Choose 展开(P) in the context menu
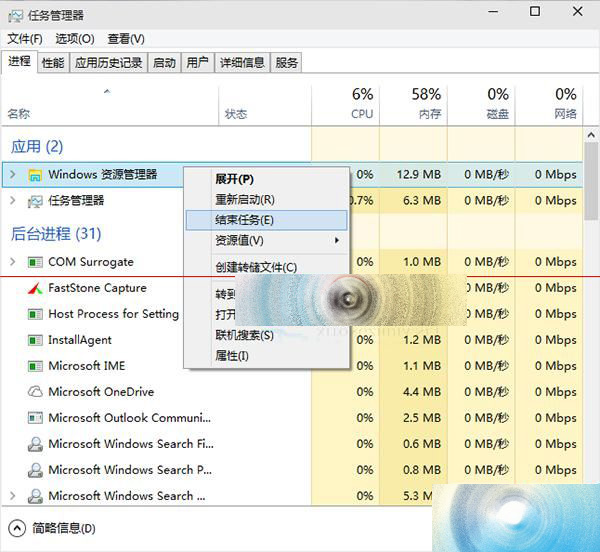Screen dimensions: 600x552 tap(267, 179)
